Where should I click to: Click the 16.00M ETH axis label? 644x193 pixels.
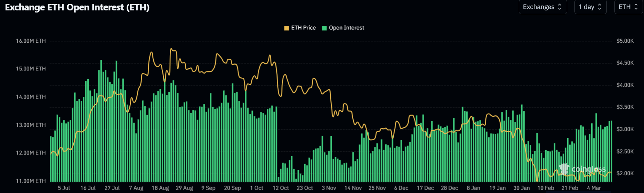click(31, 41)
